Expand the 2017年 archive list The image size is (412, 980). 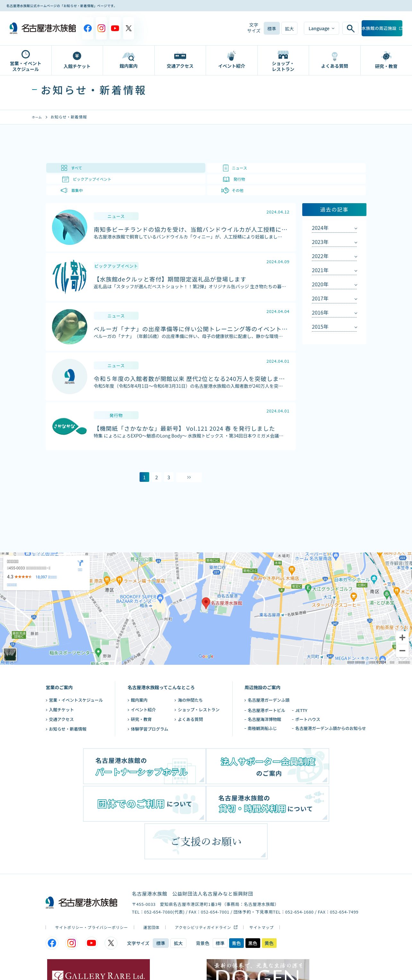click(x=334, y=299)
